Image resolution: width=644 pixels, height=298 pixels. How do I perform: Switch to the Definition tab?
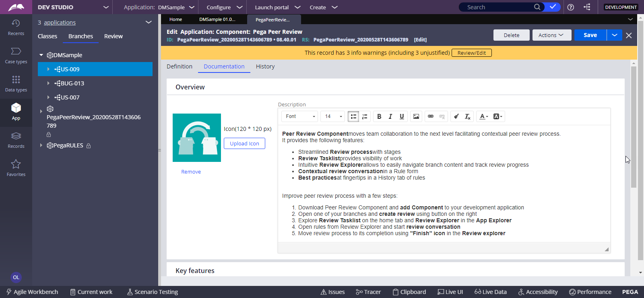180,66
